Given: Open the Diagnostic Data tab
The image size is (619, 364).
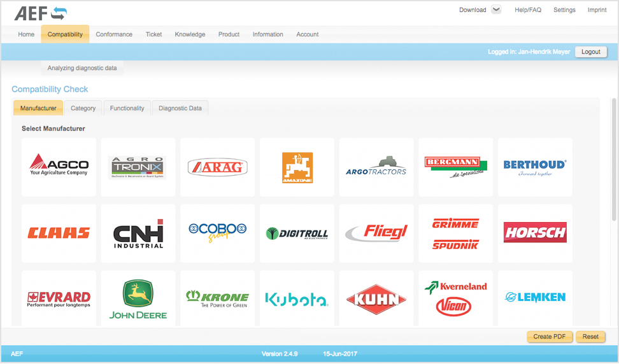Looking at the screenshot, I should [x=180, y=108].
